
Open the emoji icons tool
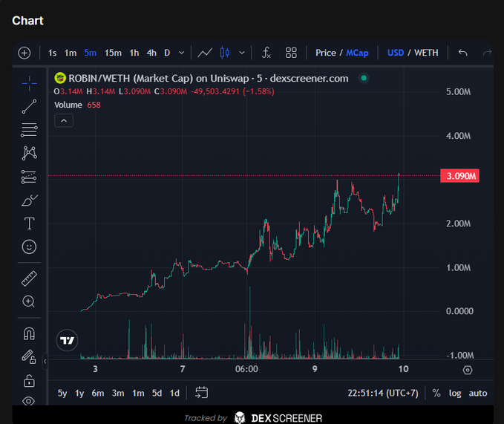pos(29,247)
